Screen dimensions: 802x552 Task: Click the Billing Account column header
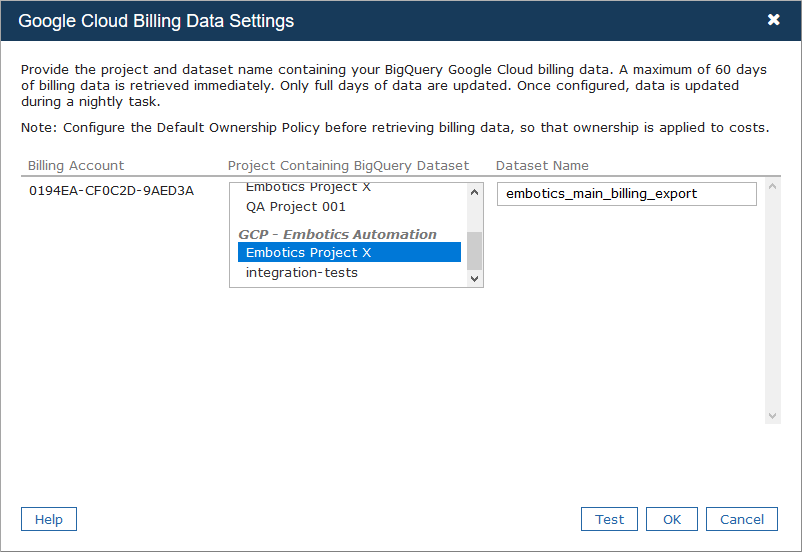click(76, 166)
